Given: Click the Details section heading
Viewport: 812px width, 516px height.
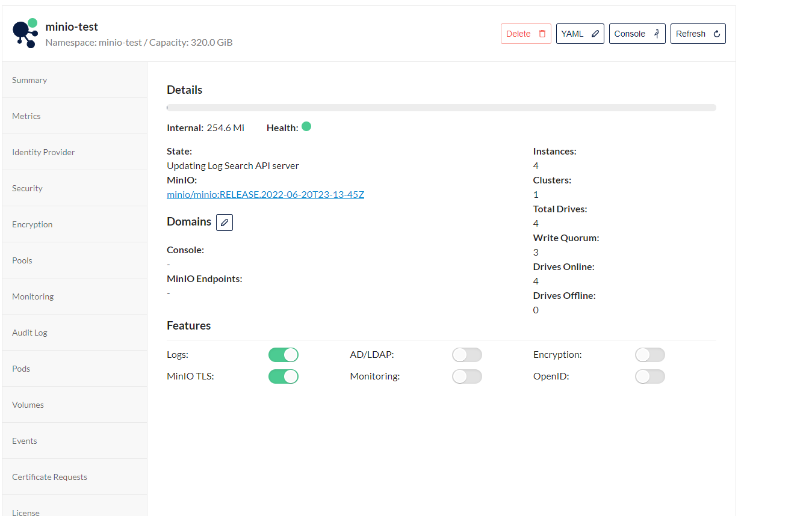Looking at the screenshot, I should [x=185, y=90].
